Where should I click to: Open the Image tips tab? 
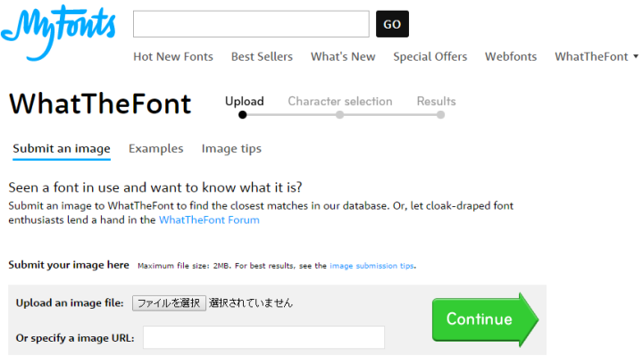[231, 149]
